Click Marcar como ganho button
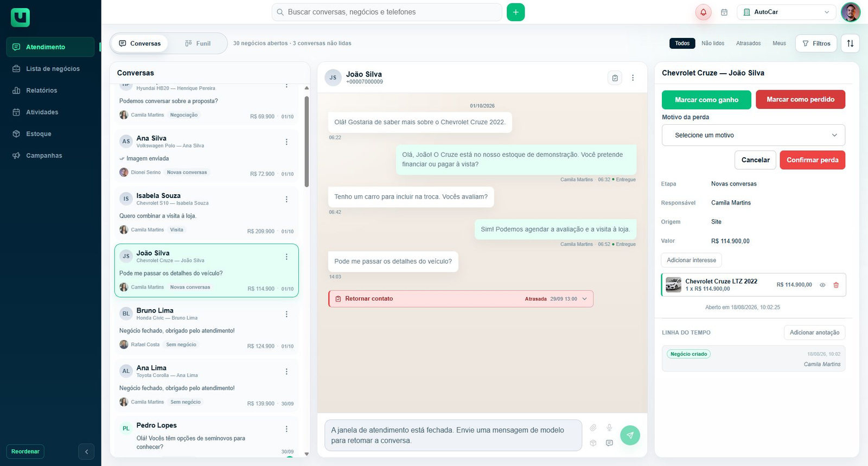The height and width of the screenshot is (466, 868). click(x=706, y=100)
